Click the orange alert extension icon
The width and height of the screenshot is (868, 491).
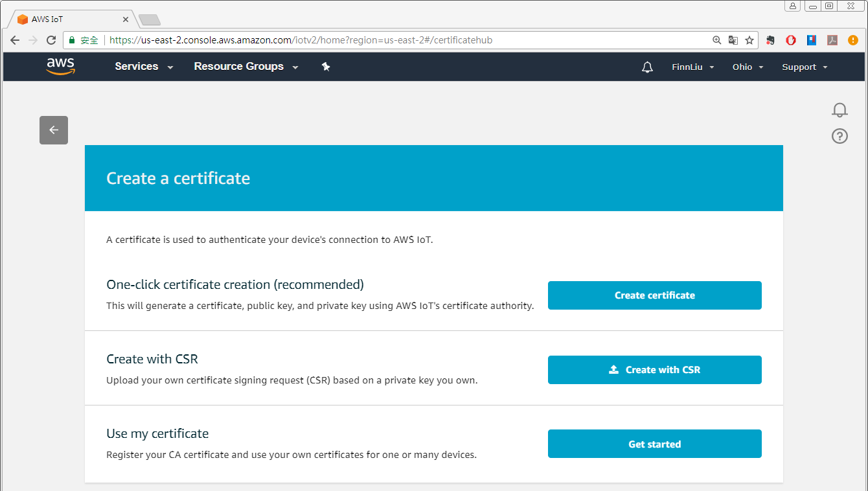tap(853, 40)
